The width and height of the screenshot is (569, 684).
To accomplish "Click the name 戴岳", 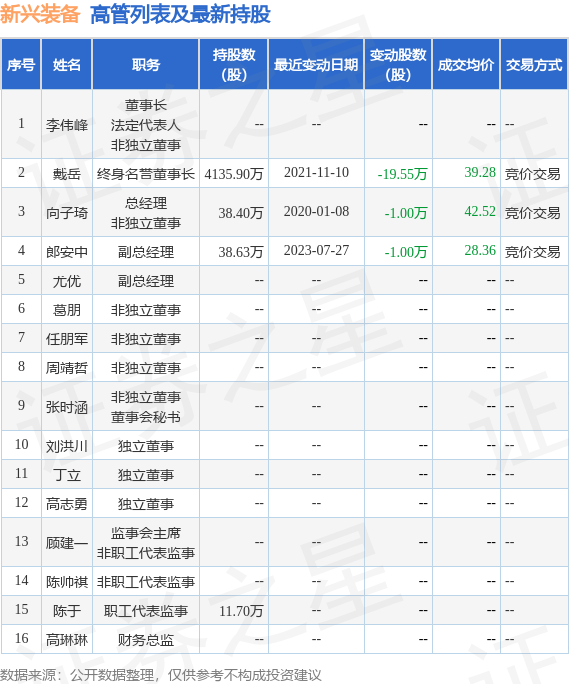I will tap(67, 174).
